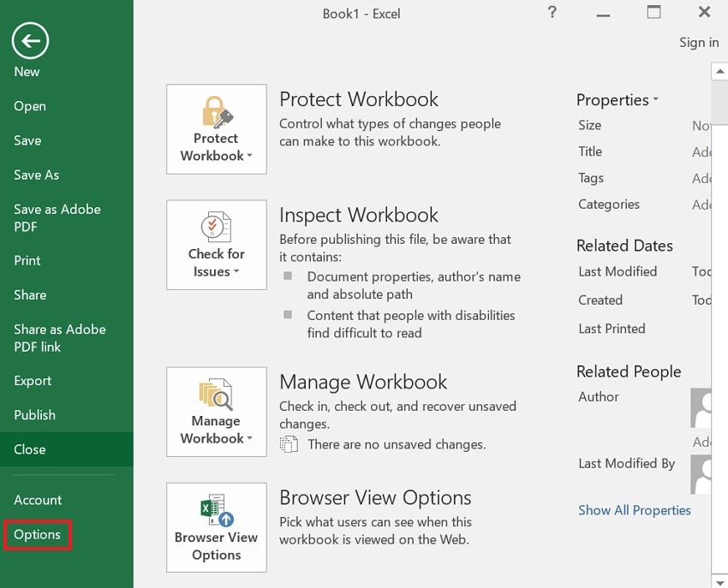Click the Inspect Workbook heading
The width and height of the screenshot is (728, 588).
[x=358, y=215]
